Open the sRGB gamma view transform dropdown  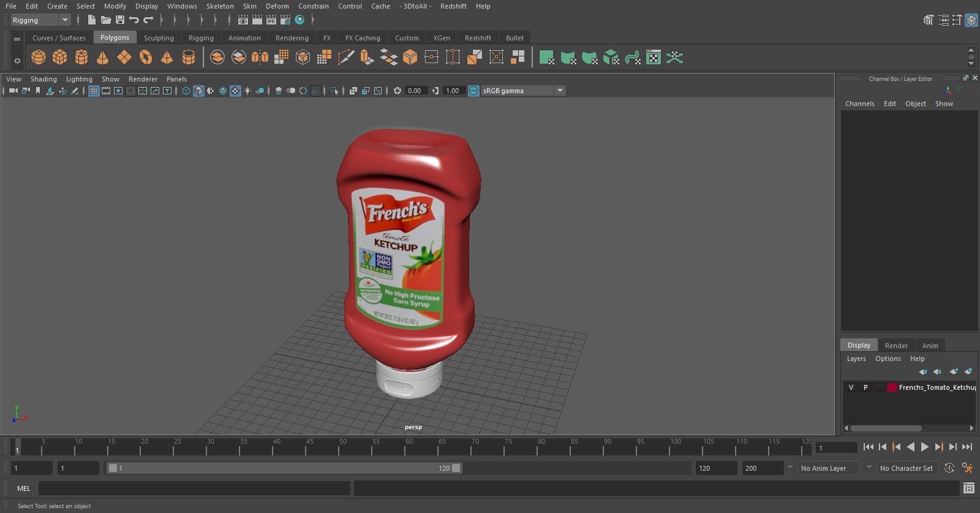pos(524,91)
